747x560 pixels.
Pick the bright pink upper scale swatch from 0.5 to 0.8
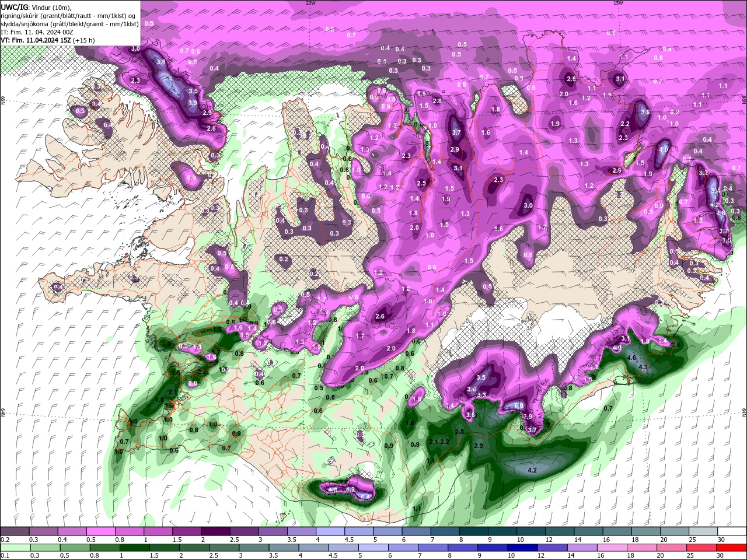[101, 531]
